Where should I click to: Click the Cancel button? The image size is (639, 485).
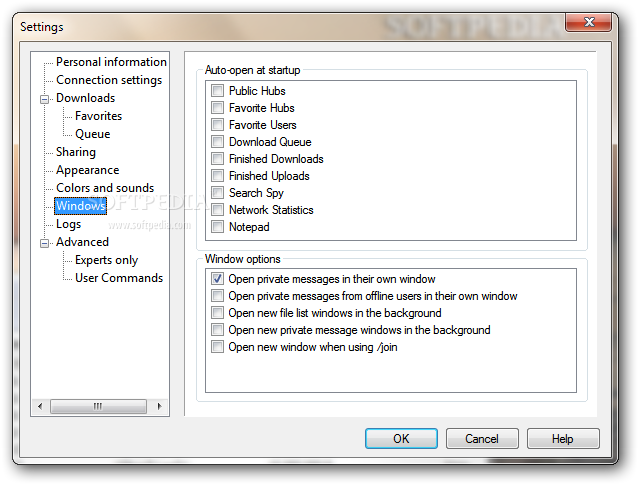pos(482,439)
